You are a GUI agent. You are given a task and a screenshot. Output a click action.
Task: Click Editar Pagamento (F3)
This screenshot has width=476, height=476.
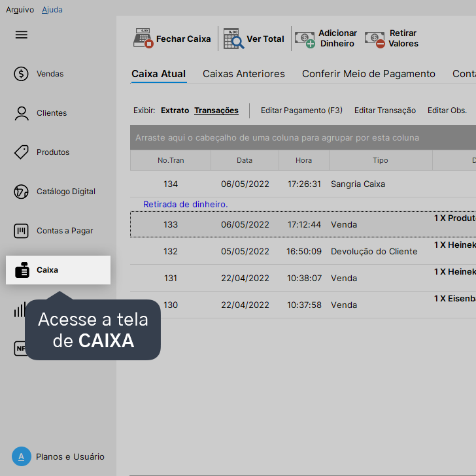[301, 110]
